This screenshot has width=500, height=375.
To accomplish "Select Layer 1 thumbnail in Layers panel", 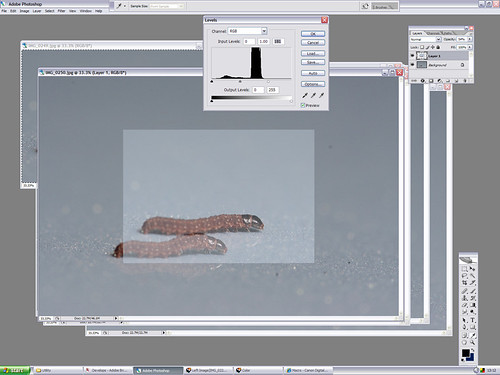I will point(422,55).
